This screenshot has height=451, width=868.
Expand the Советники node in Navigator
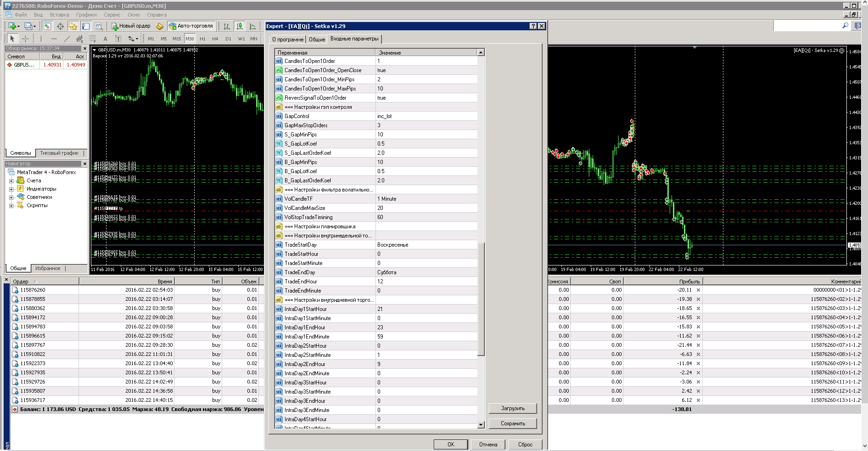click(x=11, y=197)
